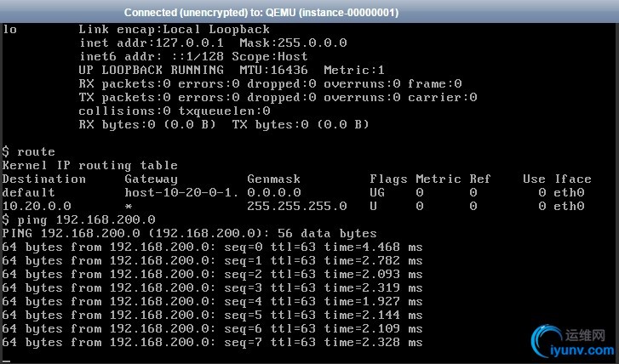This screenshot has height=364, width=619.
Task: Click the '$ ping 192.168.200.0' command line
Action: click(x=78, y=219)
